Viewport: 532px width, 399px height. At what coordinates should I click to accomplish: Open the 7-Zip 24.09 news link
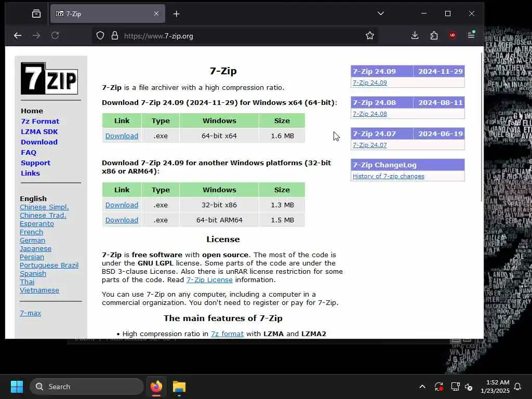pos(370,83)
